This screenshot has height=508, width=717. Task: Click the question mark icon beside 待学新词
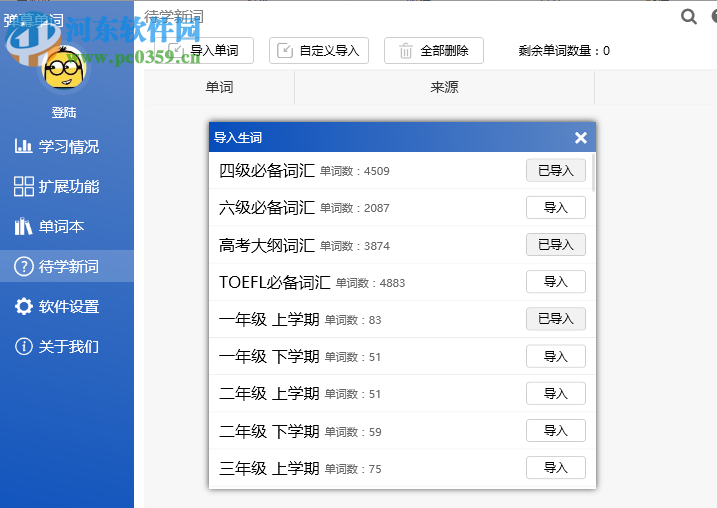point(24,266)
